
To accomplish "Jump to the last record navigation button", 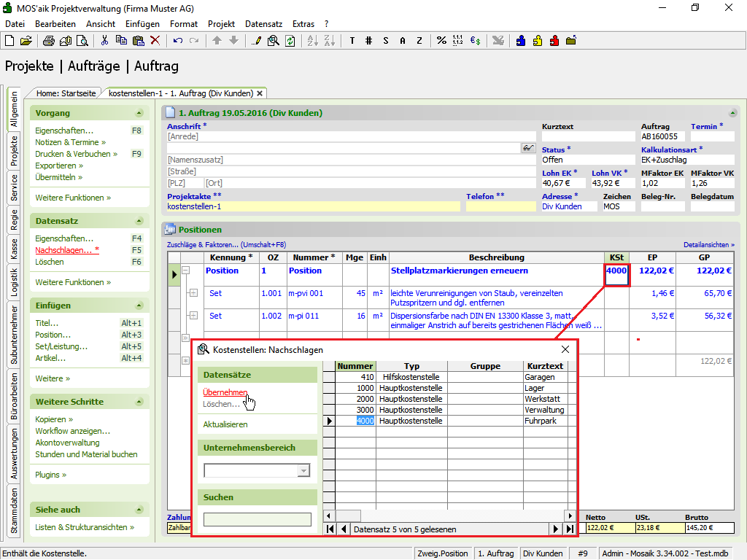I will 569,529.
